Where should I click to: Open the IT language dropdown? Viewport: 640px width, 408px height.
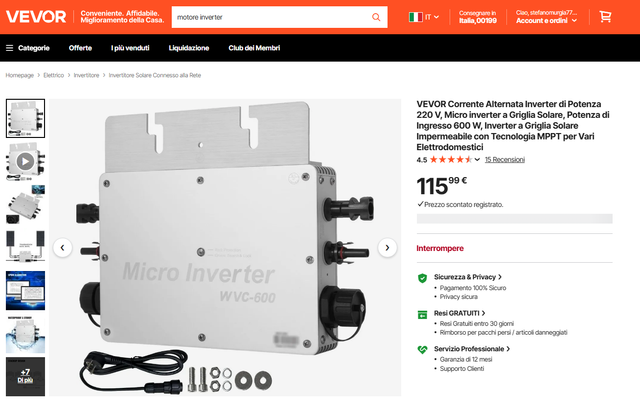point(424,17)
